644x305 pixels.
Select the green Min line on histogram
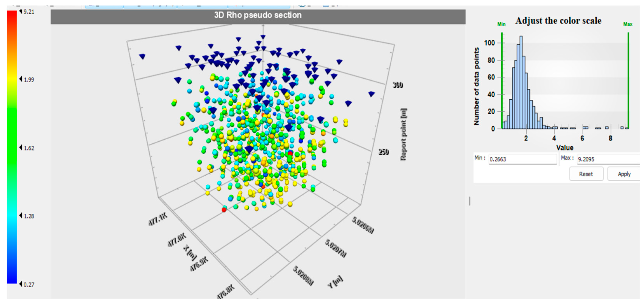tap(502, 80)
